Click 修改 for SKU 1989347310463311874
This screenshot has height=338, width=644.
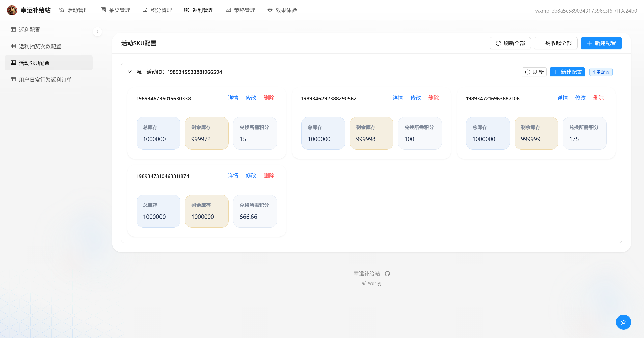tap(251, 175)
